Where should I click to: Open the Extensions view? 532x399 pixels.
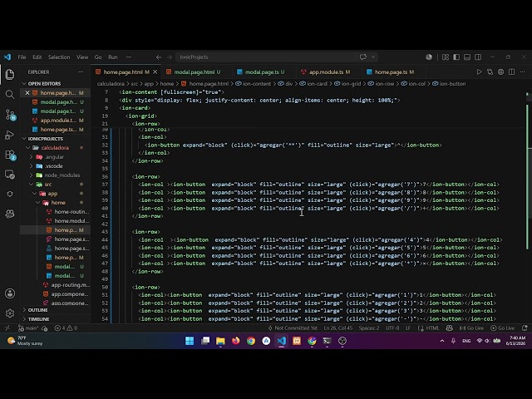10,155
